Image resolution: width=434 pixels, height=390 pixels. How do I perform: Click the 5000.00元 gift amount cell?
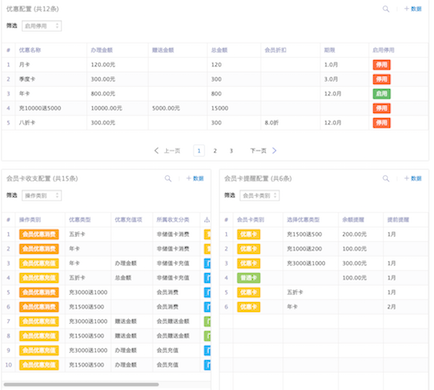click(x=166, y=108)
